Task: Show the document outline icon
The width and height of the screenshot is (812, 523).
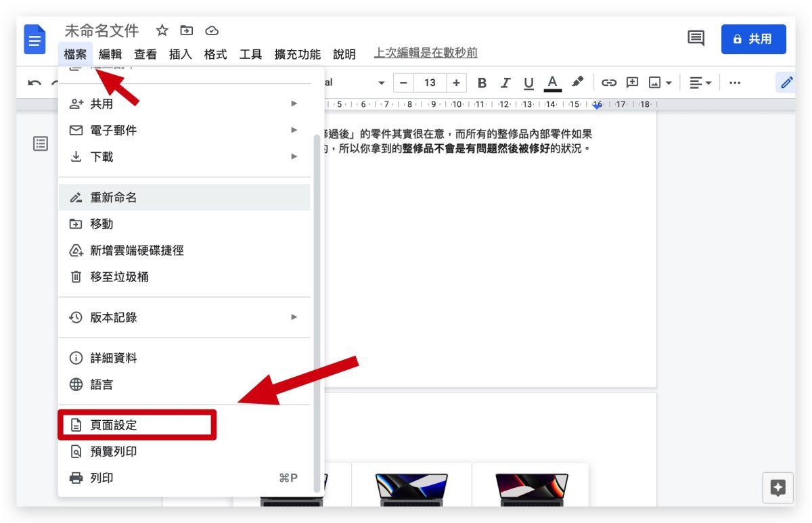Action: coord(41,143)
